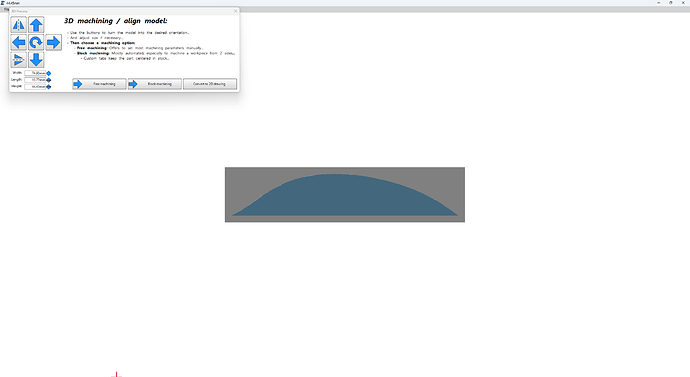The width and height of the screenshot is (690, 377).
Task: Click the Length value field
Action: (x=35, y=80)
